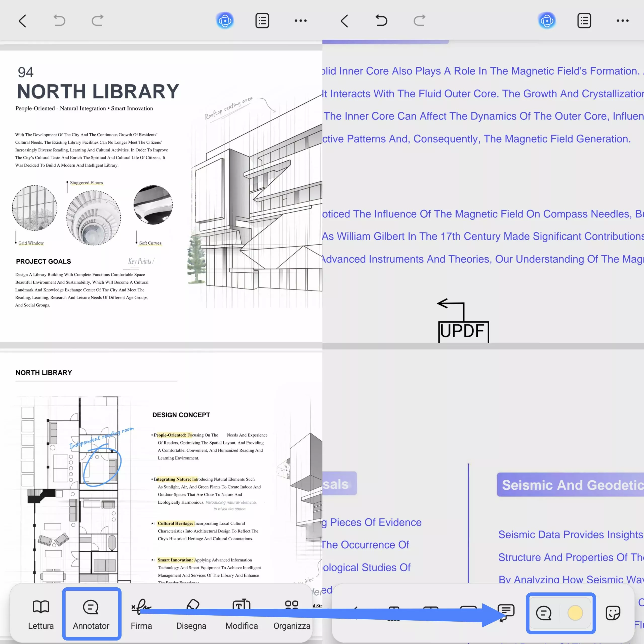Open UPDF AI assistant in left panel

pyautogui.click(x=225, y=21)
